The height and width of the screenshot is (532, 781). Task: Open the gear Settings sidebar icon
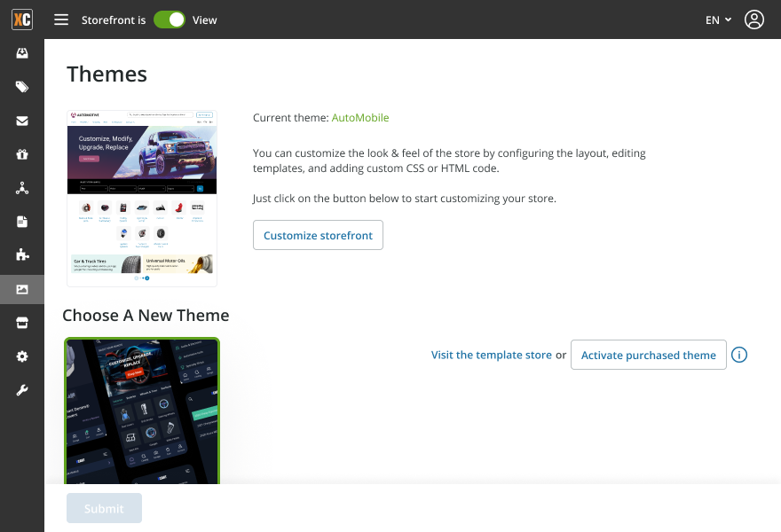pyautogui.click(x=22, y=356)
